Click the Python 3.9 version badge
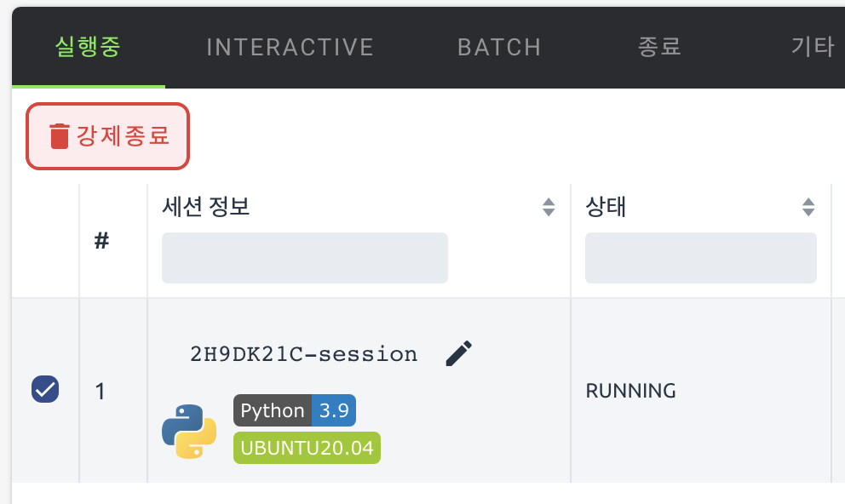 (x=294, y=409)
